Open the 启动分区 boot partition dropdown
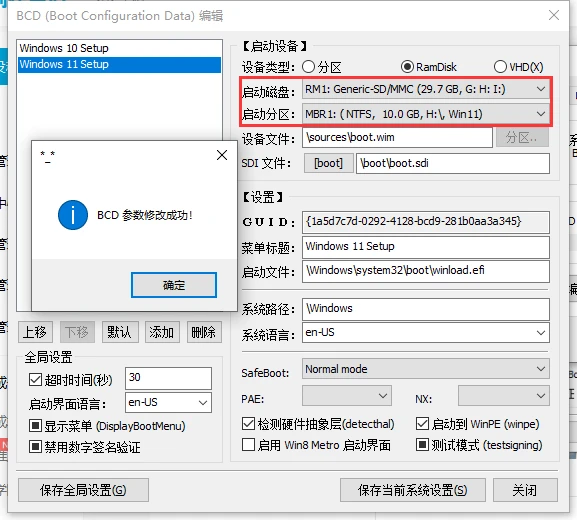The image size is (577, 520). coord(426,114)
